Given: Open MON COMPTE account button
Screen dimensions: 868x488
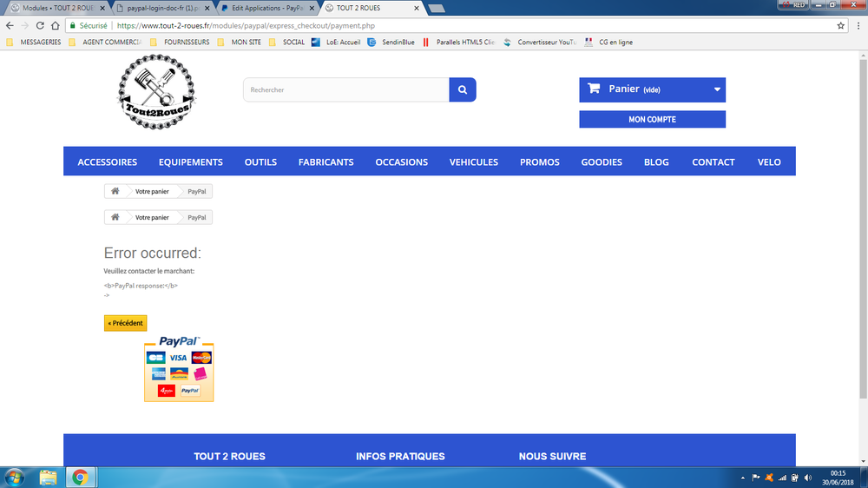Looking at the screenshot, I should 652,119.
